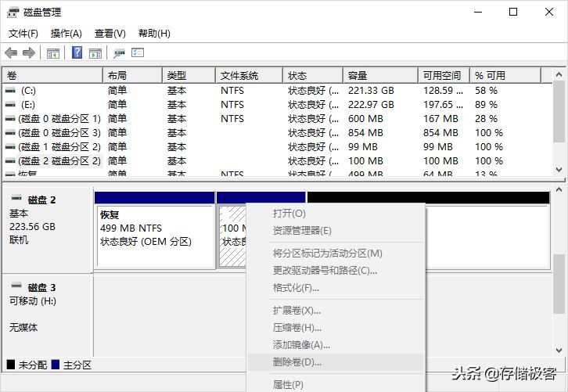The width and height of the screenshot is (568, 392).
Task: Click volume list scrollbar down arrow
Action: (559, 170)
